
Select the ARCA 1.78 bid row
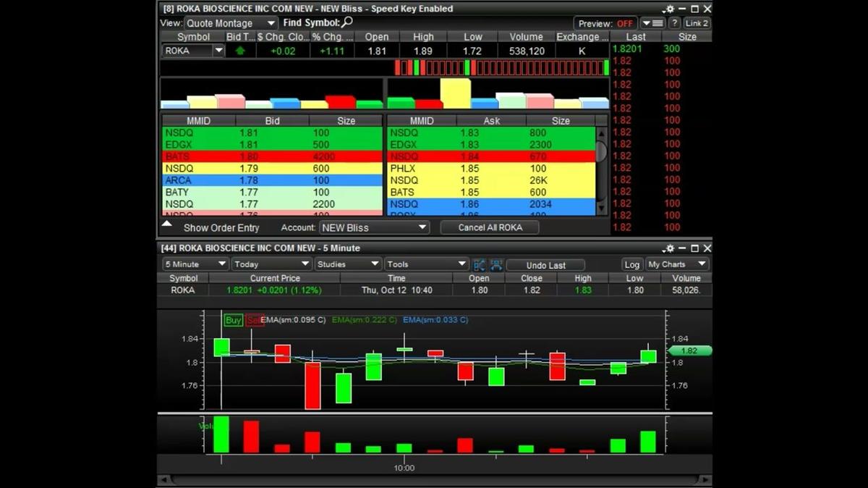tap(272, 180)
